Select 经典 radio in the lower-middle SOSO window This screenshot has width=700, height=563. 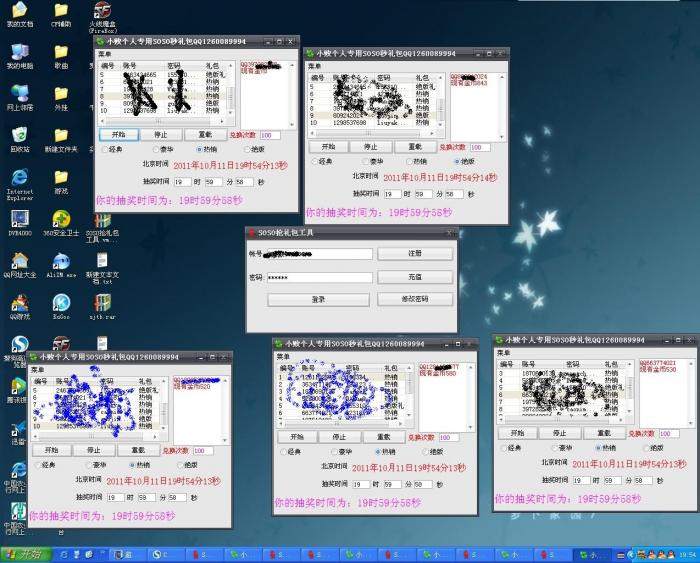pos(284,452)
